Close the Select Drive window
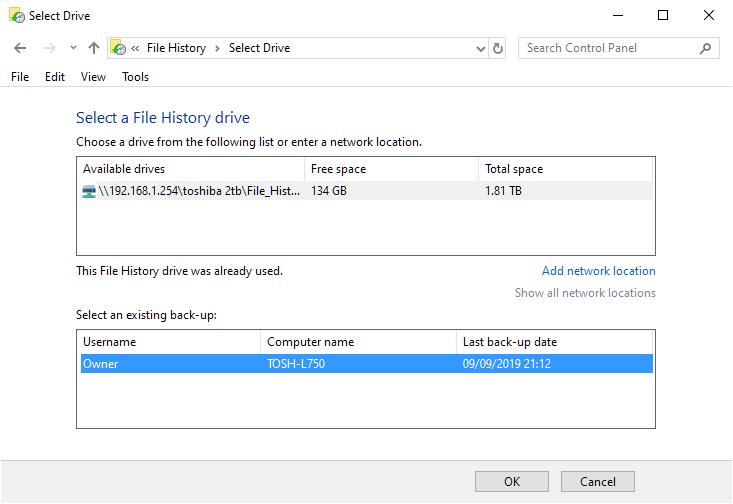The height and width of the screenshot is (504, 733). [x=709, y=15]
